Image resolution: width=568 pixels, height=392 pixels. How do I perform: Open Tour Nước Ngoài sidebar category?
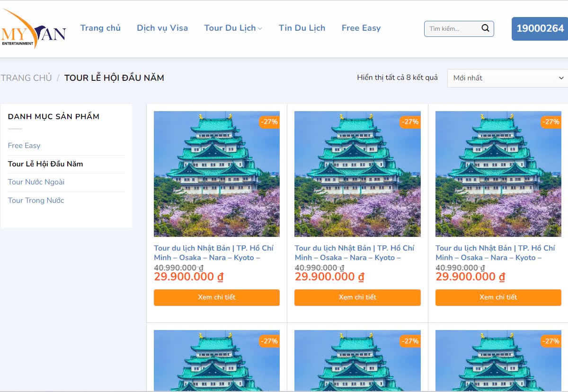(x=36, y=182)
